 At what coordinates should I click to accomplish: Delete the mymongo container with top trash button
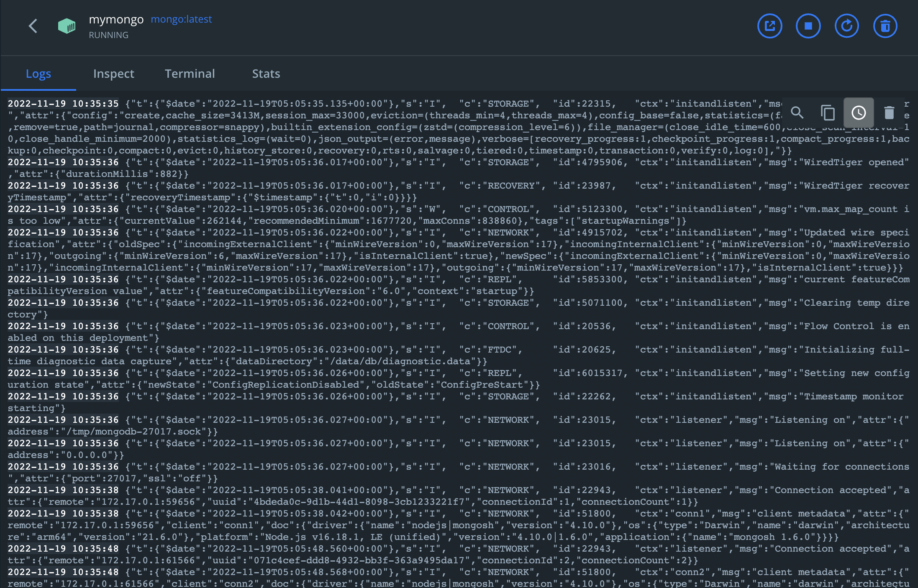click(x=885, y=26)
